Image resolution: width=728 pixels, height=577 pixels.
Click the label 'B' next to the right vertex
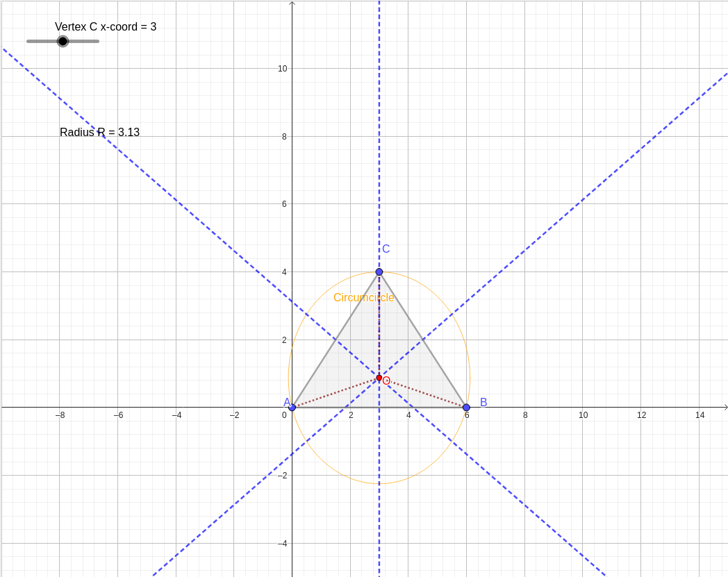pyautogui.click(x=483, y=402)
